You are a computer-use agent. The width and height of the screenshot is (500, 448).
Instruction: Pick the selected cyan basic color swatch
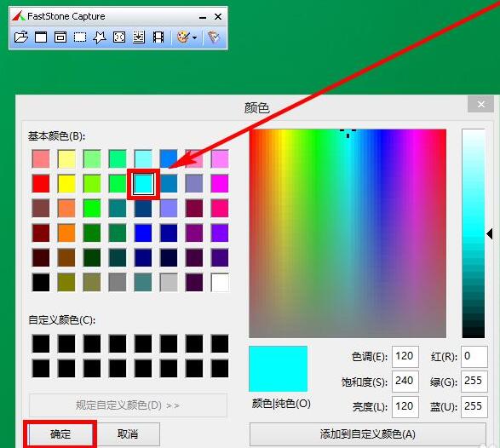point(143,184)
